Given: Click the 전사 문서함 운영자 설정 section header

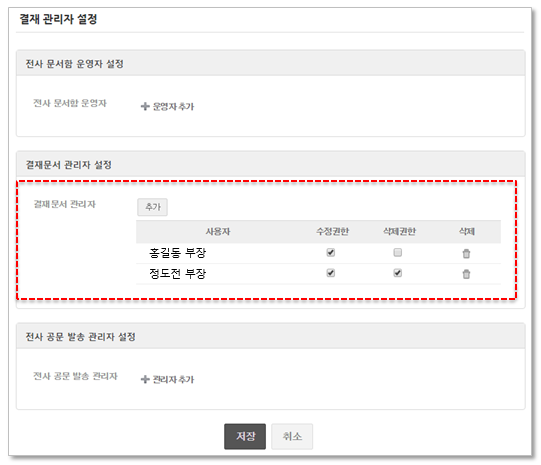Looking at the screenshot, I should coord(75,64).
